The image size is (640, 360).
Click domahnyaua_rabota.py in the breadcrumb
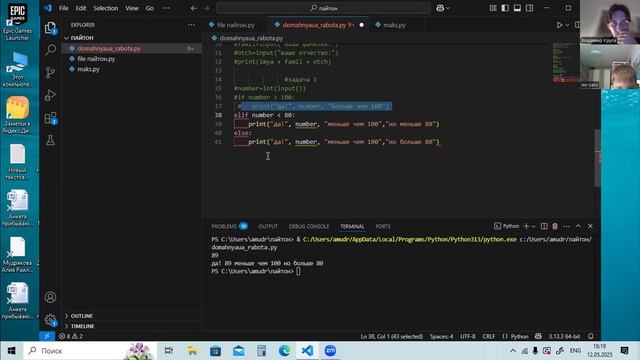tap(251, 38)
